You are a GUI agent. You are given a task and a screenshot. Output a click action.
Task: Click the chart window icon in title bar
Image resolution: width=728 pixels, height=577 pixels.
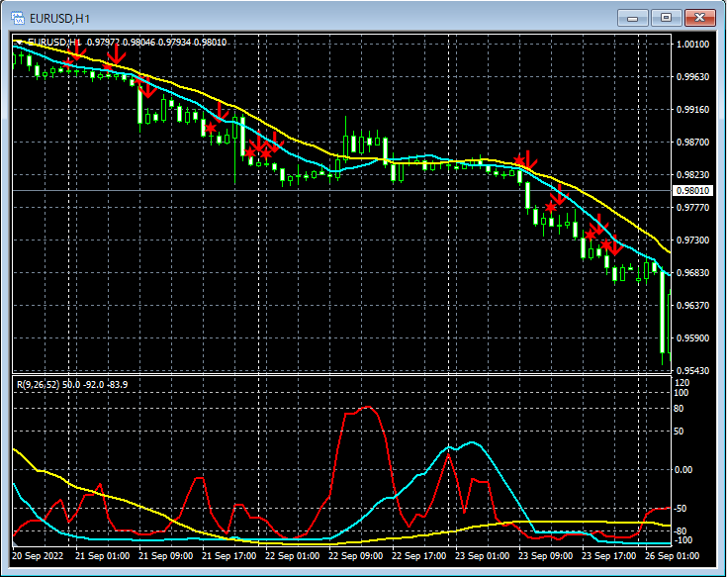coord(18,17)
